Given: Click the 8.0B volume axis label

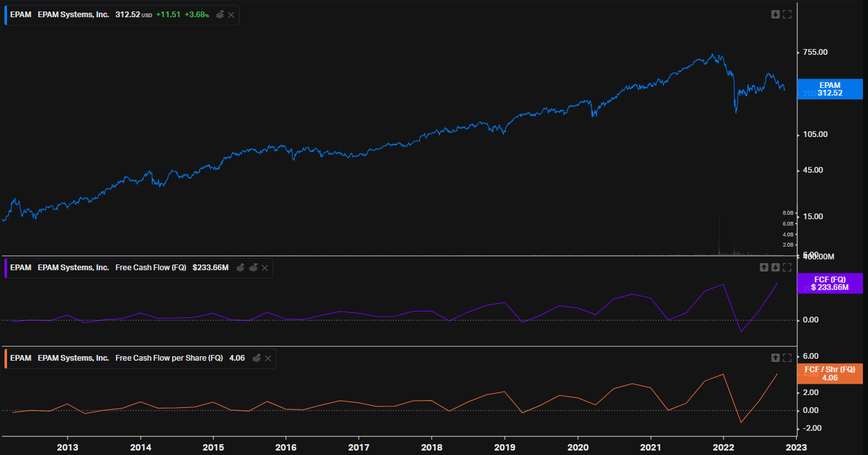Looking at the screenshot, I should click(788, 213).
